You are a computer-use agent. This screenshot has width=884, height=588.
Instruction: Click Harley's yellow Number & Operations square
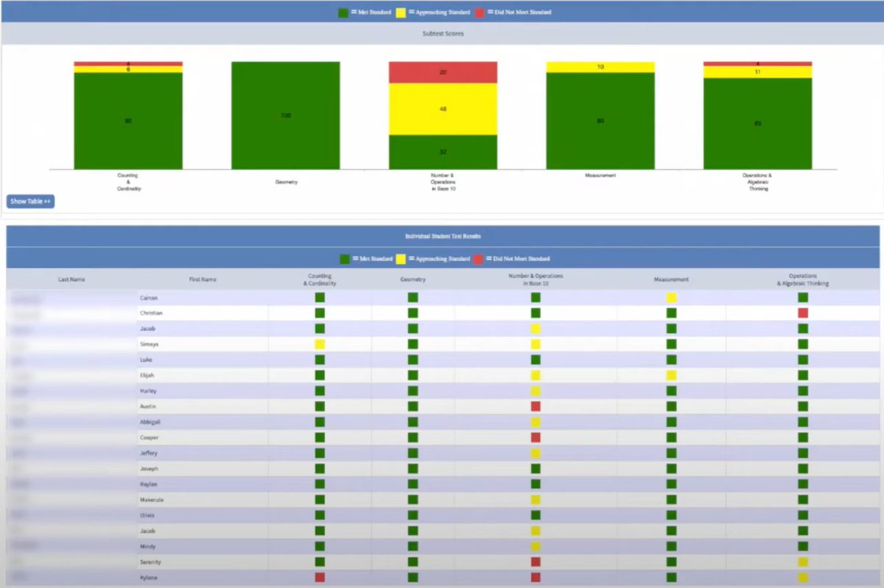(536, 391)
